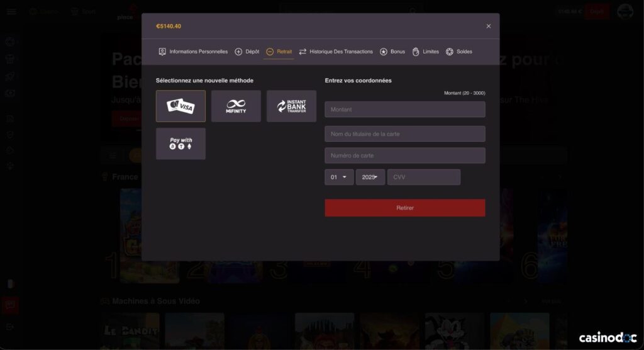The image size is (644, 350).
Task: Click the CVV input field
Action: pos(424,178)
